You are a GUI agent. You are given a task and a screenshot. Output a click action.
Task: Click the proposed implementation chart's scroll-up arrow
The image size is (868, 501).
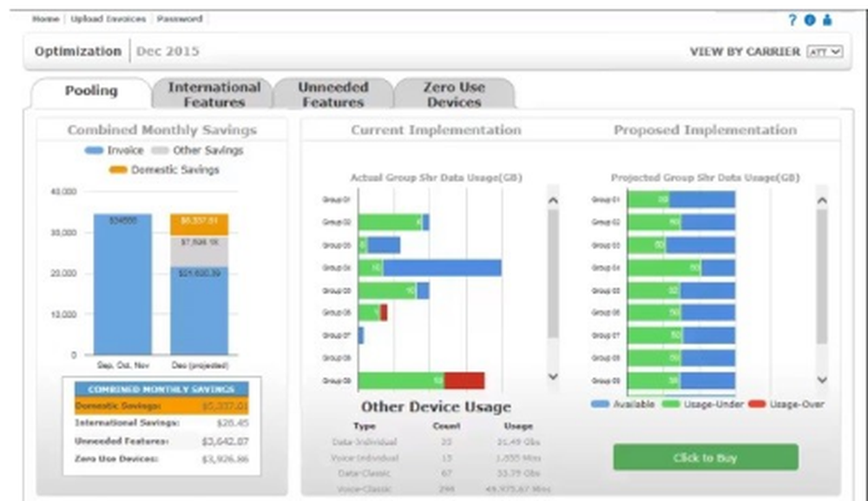tap(822, 201)
